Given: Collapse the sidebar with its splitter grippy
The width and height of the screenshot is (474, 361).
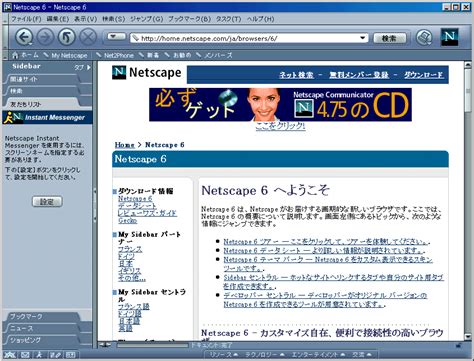Looking at the screenshot, I should 95,205.
